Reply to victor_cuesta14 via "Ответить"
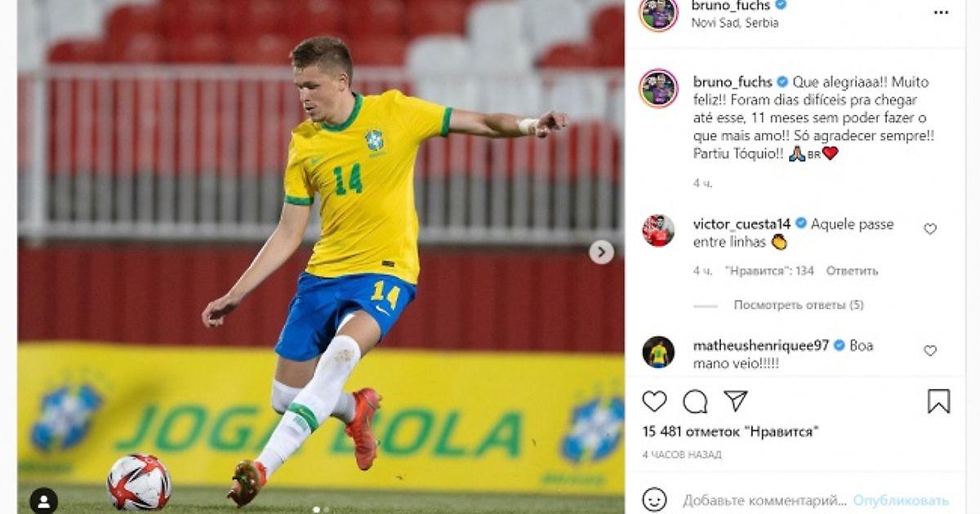Viewport: 980px width, 514px height. (x=852, y=271)
